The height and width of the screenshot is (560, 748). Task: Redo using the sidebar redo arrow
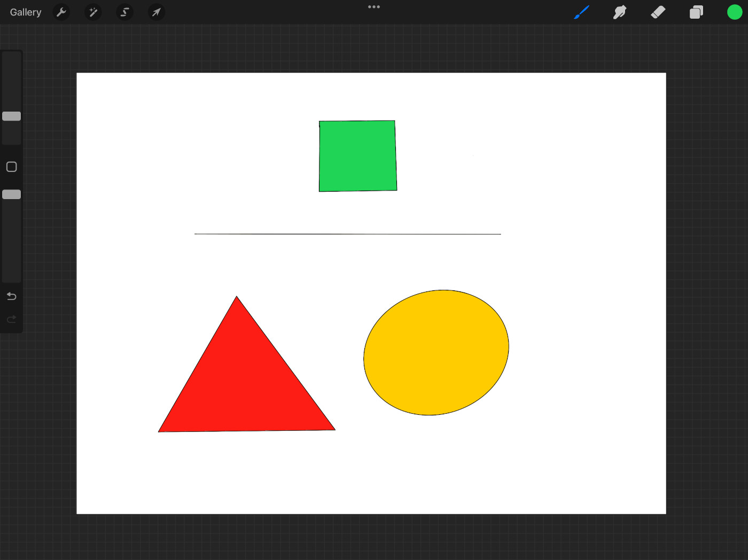tap(12, 319)
